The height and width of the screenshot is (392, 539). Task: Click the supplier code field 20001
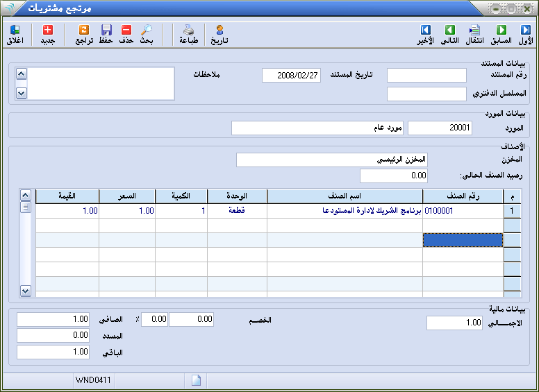440,128
